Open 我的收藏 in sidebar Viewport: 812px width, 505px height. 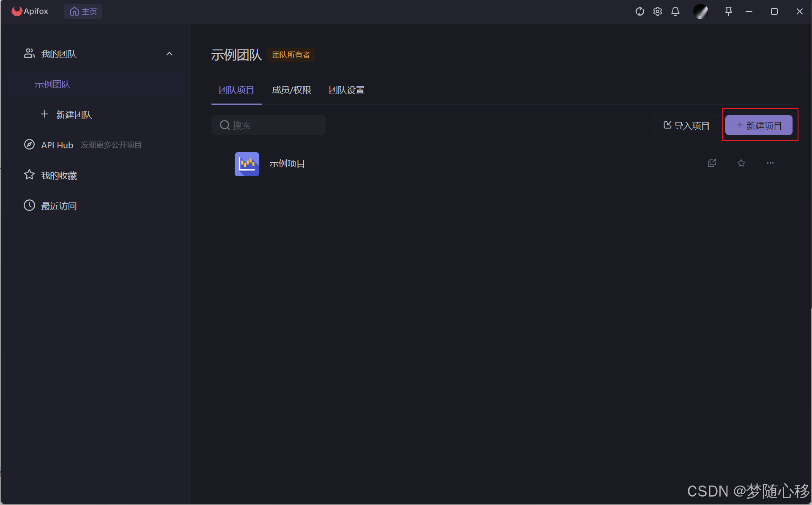point(59,175)
